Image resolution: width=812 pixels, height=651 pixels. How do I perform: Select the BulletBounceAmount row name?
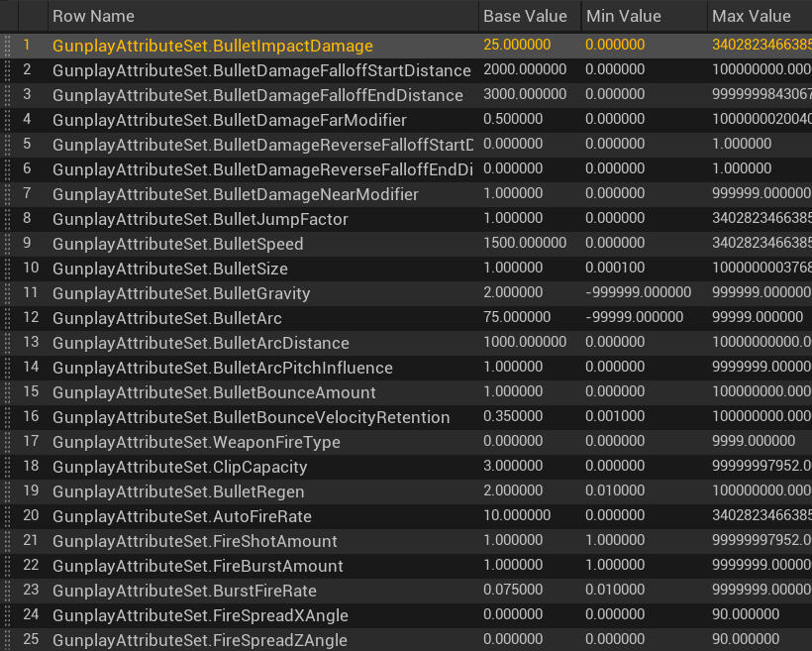(x=215, y=393)
